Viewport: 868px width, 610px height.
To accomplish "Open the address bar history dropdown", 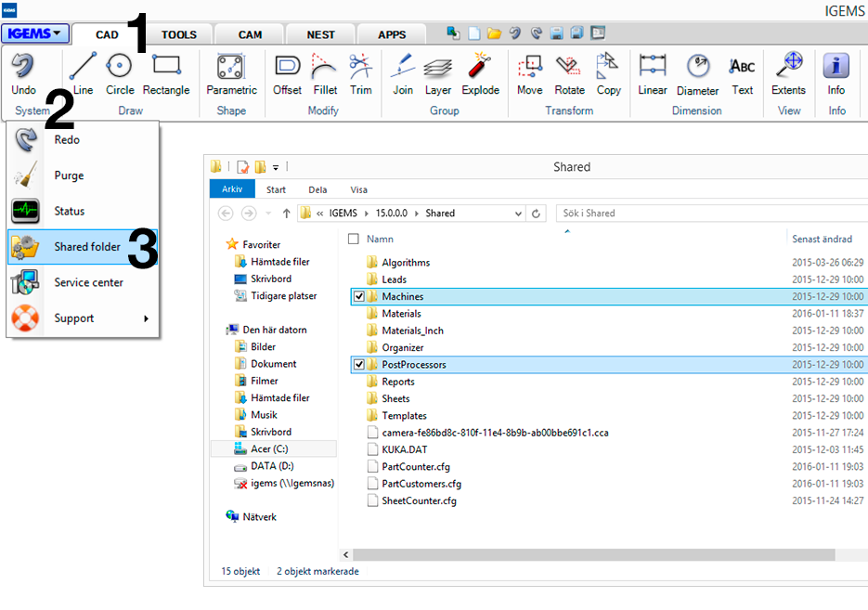I will click(518, 214).
